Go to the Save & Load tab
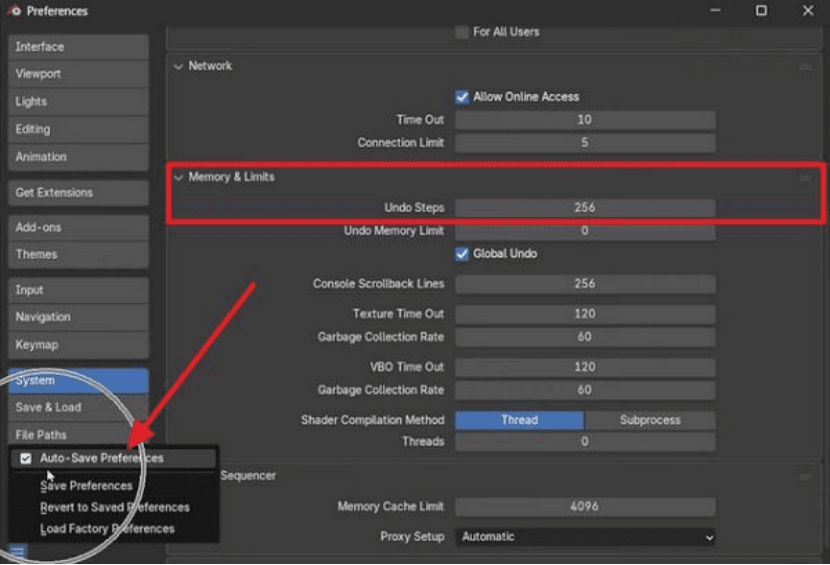Viewport: 830px width, 565px height. click(x=78, y=407)
